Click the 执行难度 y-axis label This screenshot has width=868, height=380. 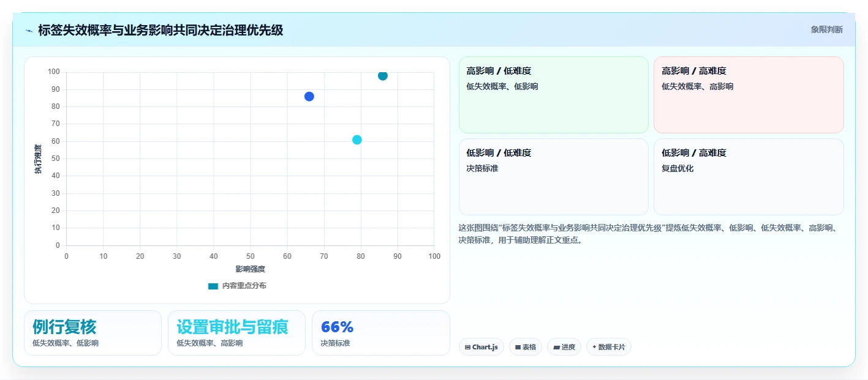tap(38, 159)
